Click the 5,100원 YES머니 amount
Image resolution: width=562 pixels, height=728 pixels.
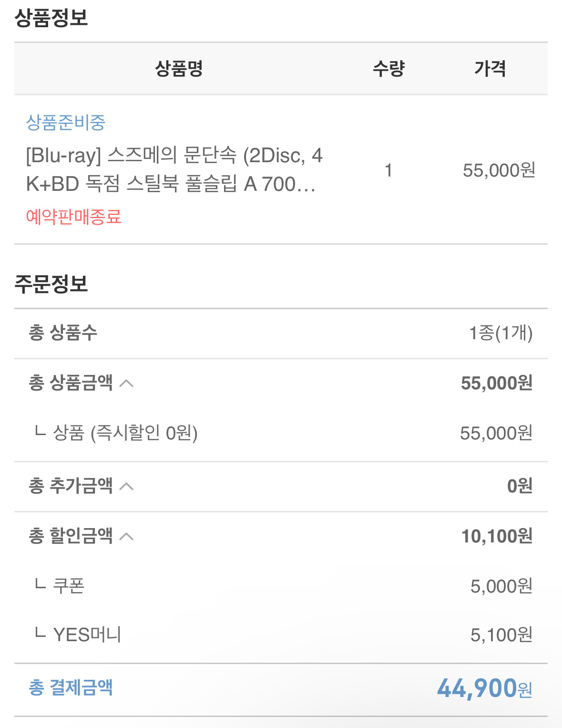(x=501, y=635)
